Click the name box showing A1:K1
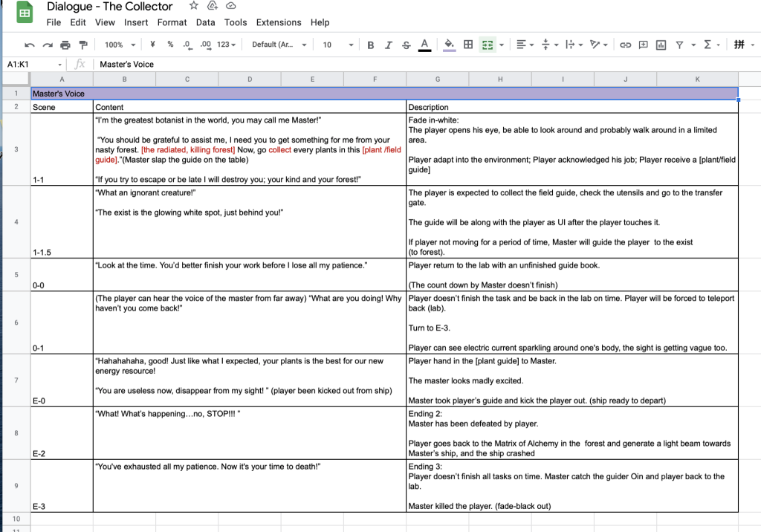Viewport: 761px width, 532px height. [30, 64]
